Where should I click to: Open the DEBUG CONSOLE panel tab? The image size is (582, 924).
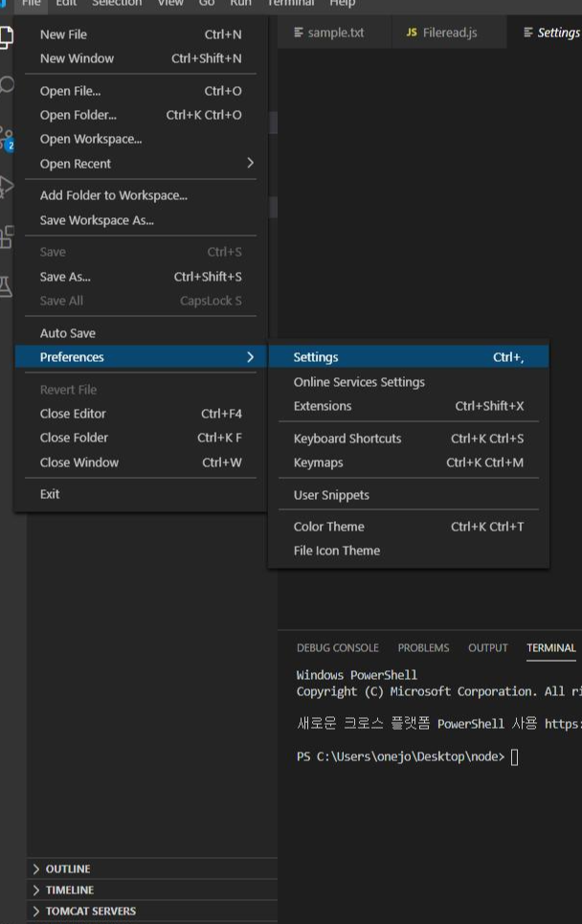coord(338,647)
